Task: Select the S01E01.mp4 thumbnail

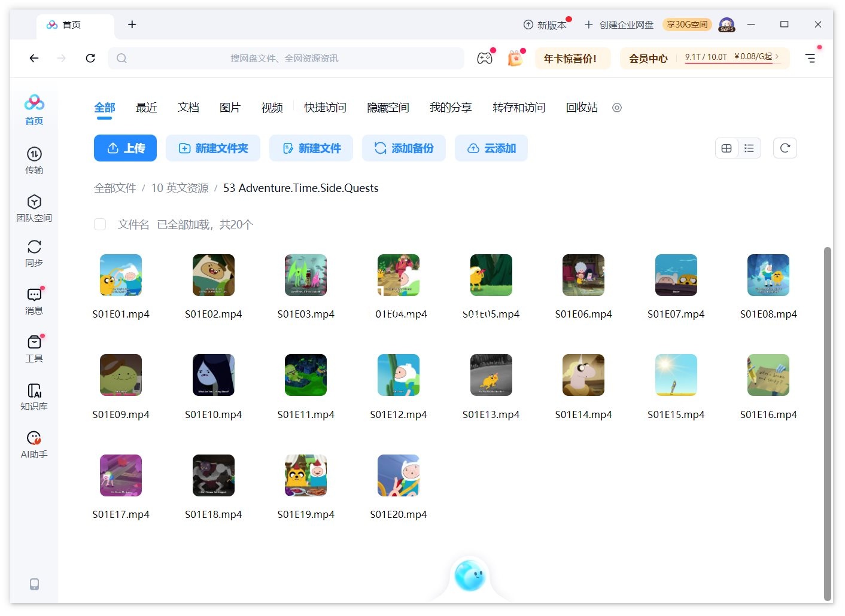Action: pyautogui.click(x=121, y=275)
